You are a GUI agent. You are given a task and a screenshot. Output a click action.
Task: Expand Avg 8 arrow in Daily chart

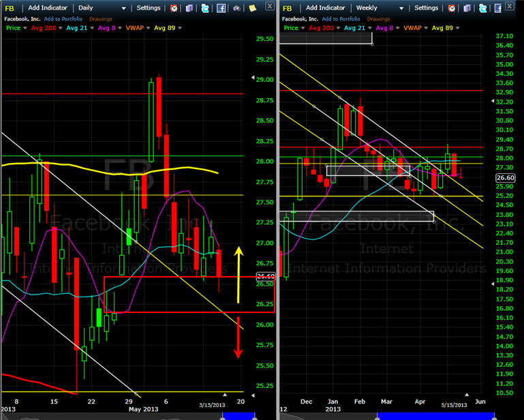[120, 28]
